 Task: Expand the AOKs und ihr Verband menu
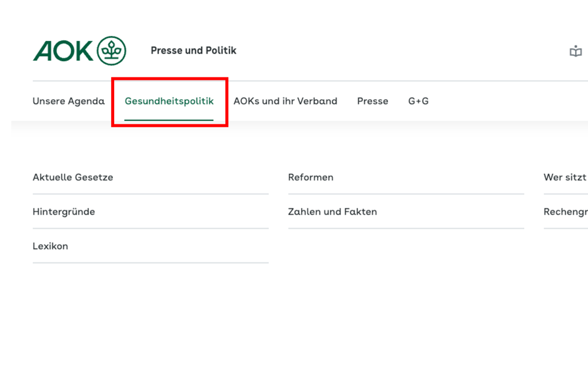click(285, 101)
